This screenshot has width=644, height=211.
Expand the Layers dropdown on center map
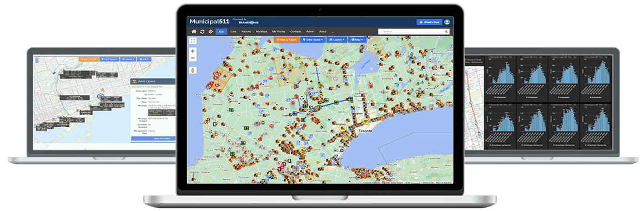click(337, 40)
